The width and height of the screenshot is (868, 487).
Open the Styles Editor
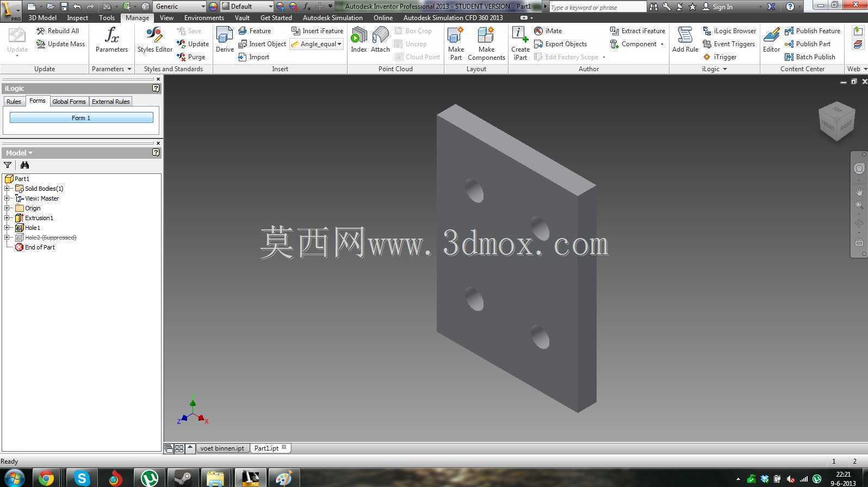coord(154,40)
